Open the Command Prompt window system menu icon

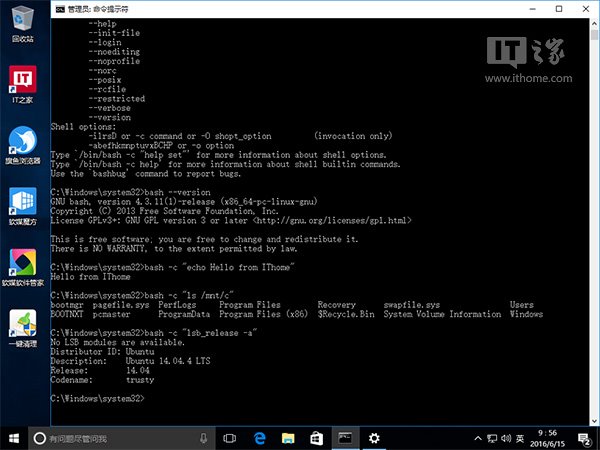click(x=60, y=9)
